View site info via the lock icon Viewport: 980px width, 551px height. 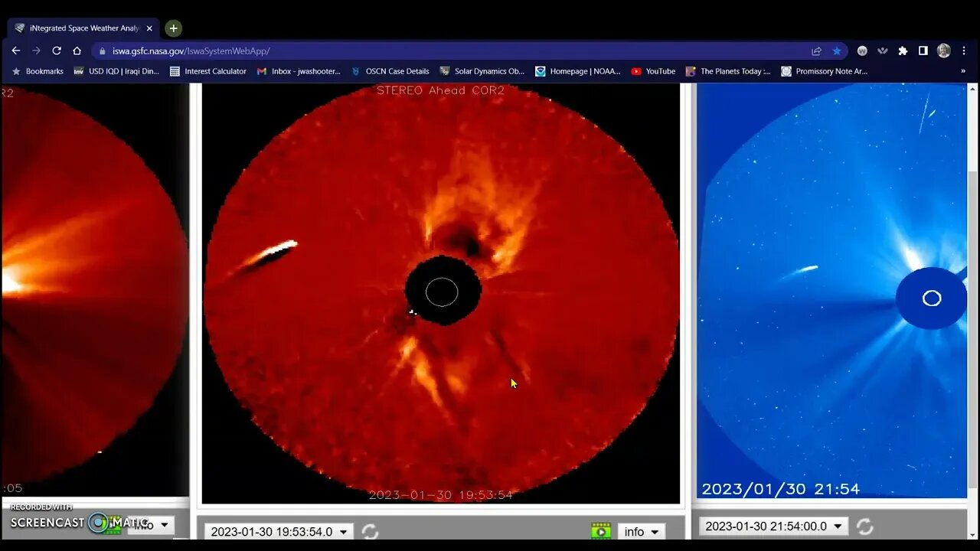click(x=103, y=51)
